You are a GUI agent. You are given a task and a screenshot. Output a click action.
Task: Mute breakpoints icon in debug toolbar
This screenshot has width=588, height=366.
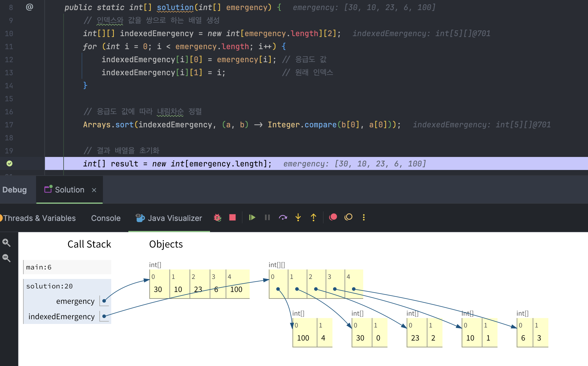(x=348, y=217)
